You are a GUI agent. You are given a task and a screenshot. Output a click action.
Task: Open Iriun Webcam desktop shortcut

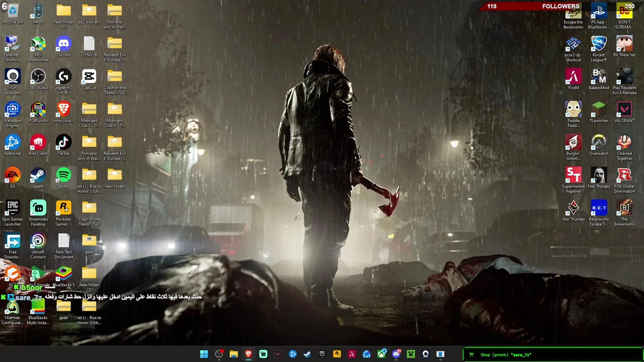(x=13, y=82)
